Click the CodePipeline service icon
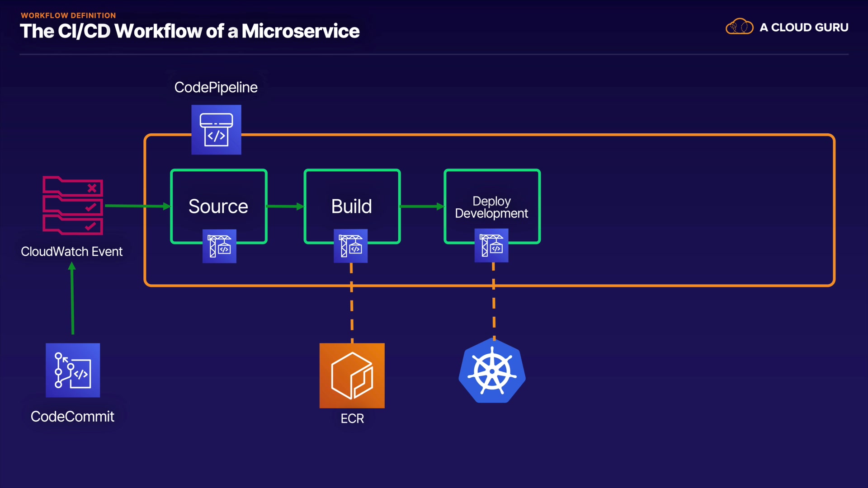The height and width of the screenshot is (488, 868). [x=216, y=130]
